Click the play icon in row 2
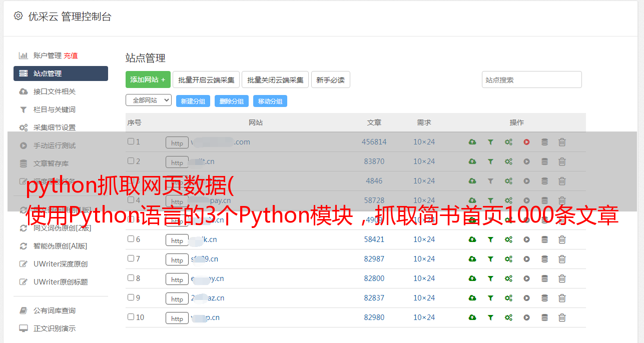The image size is (644, 343). (x=526, y=161)
